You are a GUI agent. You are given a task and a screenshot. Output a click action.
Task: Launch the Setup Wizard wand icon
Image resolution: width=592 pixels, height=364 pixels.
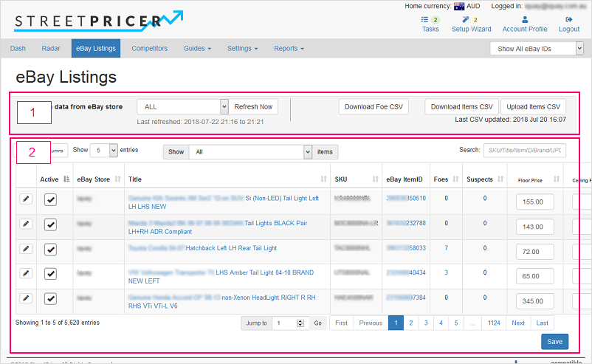466,20
